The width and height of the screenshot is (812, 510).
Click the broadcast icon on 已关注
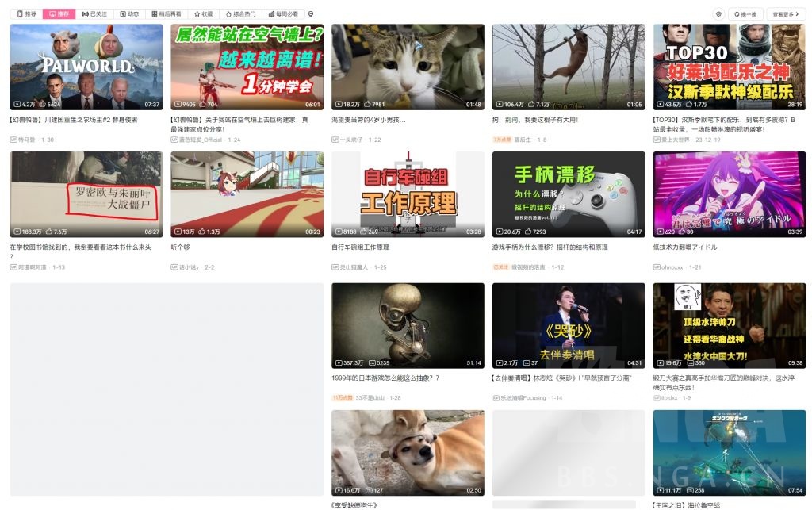83,13
